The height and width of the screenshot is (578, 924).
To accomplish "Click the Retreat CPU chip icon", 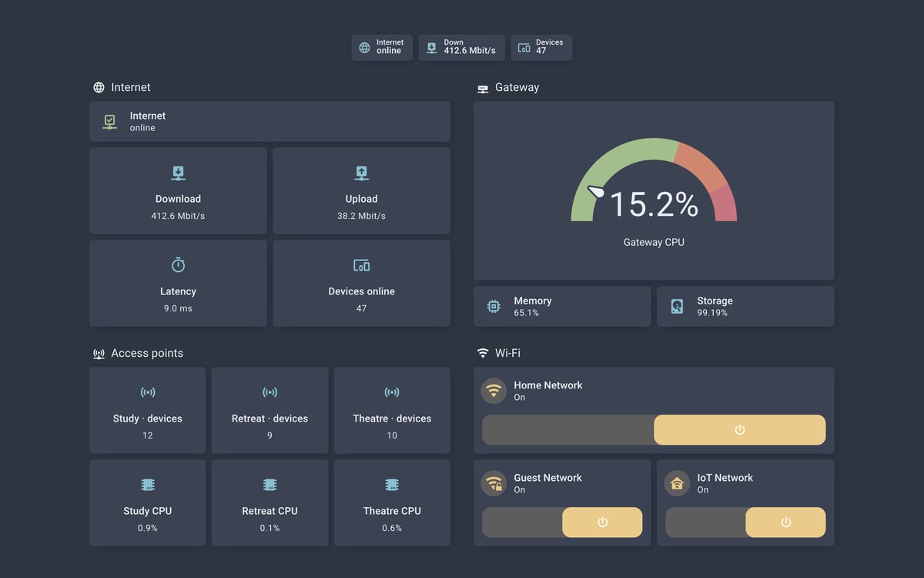I will pos(269,485).
